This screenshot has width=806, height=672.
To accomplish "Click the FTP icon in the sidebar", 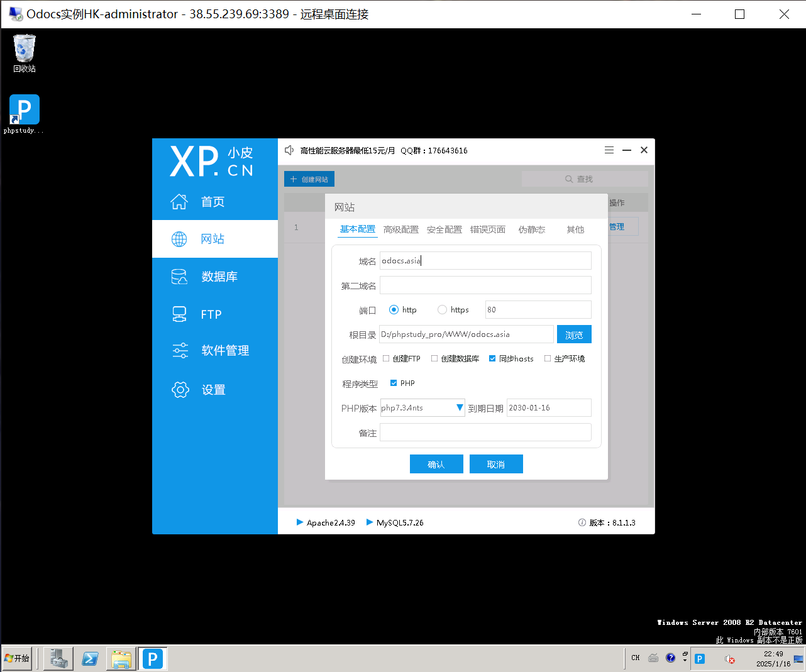I will tap(179, 314).
